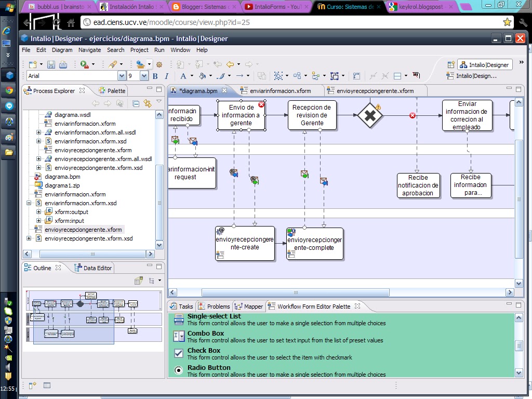Open the Tasks tab

tap(181, 307)
